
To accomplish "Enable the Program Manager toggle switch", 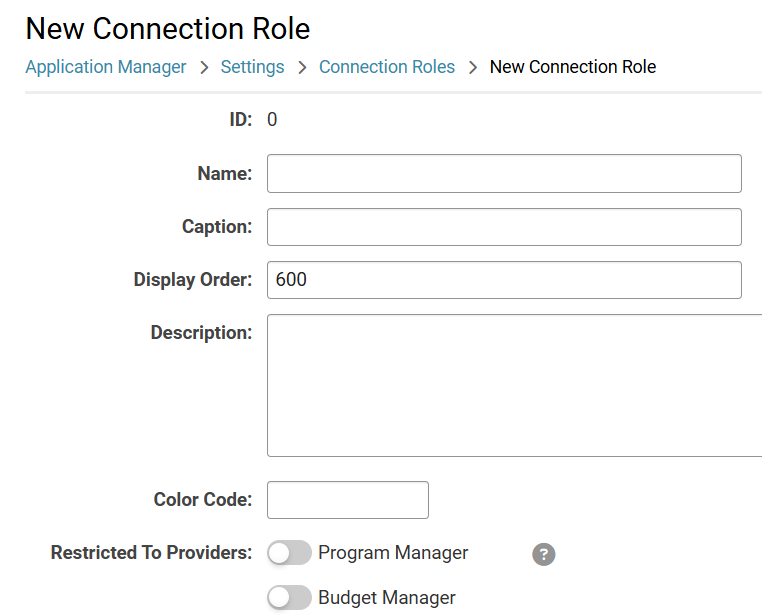I will coord(289,553).
